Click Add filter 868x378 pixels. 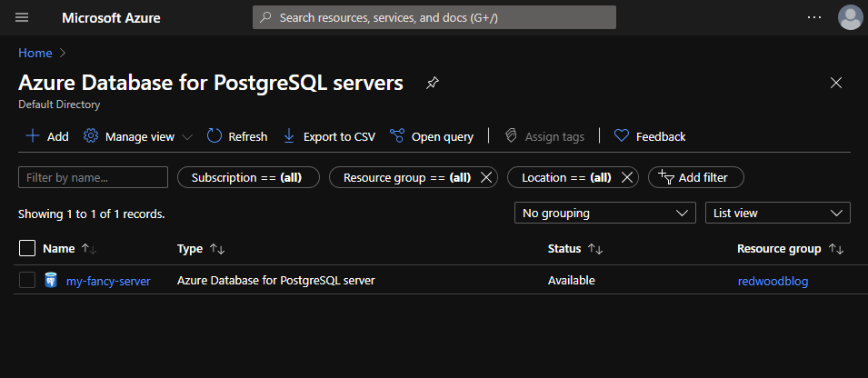(696, 178)
